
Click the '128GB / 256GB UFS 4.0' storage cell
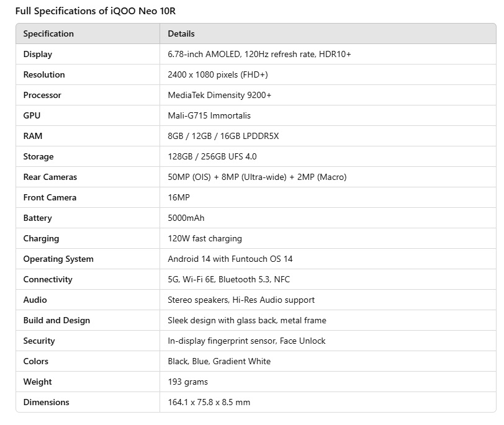pyautogui.click(x=212, y=156)
